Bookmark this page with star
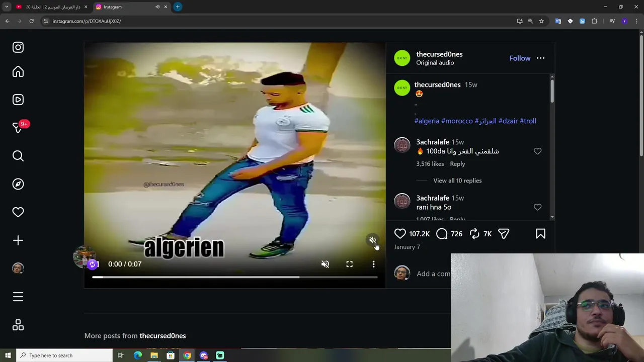644x362 pixels. [541, 21]
